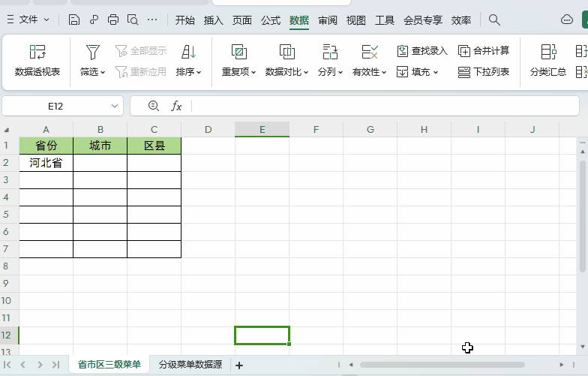Expand the 有效性 dropdown arrow
This screenshot has width=588, height=376.
coord(384,72)
